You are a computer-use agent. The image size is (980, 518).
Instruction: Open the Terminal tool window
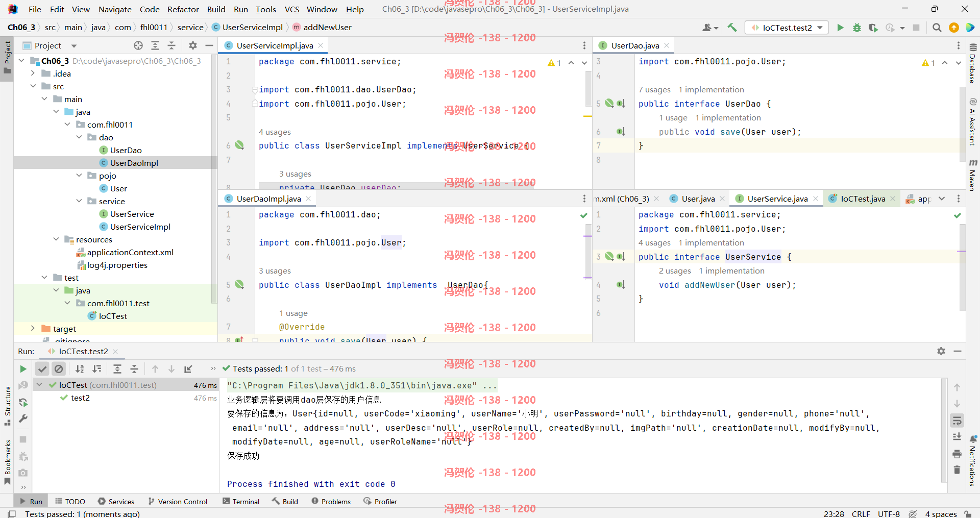[x=241, y=502]
